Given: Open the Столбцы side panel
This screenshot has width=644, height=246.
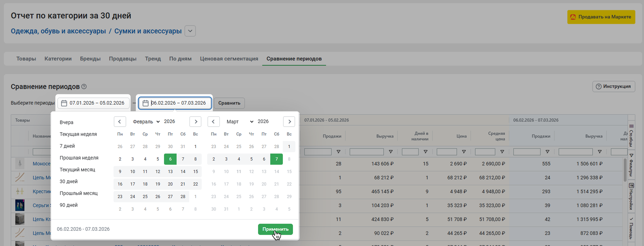Looking at the screenshot, I should click(x=631, y=136).
